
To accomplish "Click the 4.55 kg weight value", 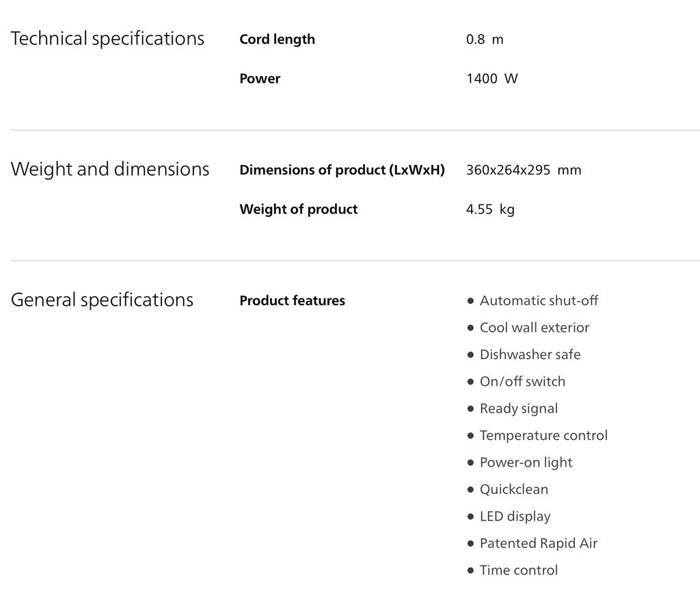I will 489,209.
